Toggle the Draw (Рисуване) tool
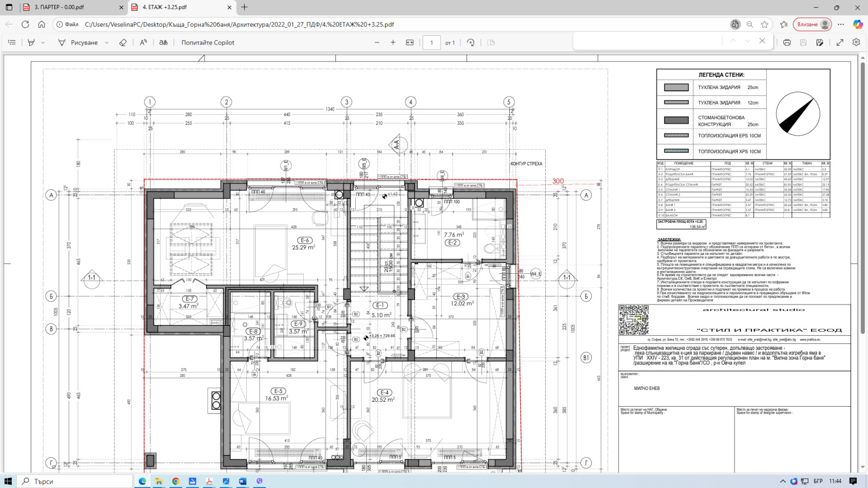The height and width of the screenshot is (488, 868). (78, 42)
